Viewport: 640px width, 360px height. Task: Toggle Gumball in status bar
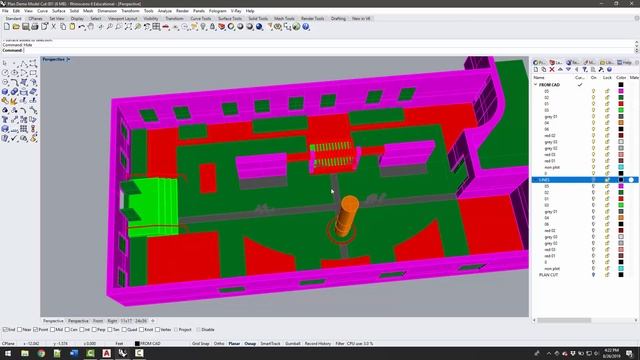293,344
